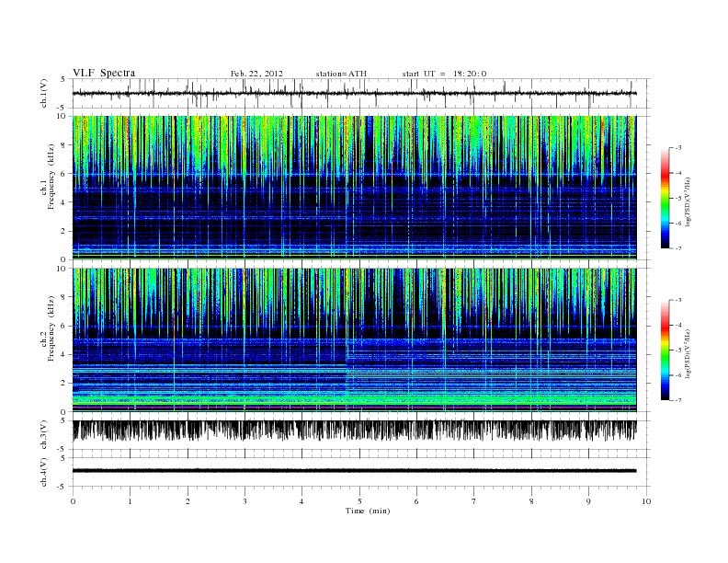
Task: Click the 'station=ATH' label
Action: coord(341,74)
